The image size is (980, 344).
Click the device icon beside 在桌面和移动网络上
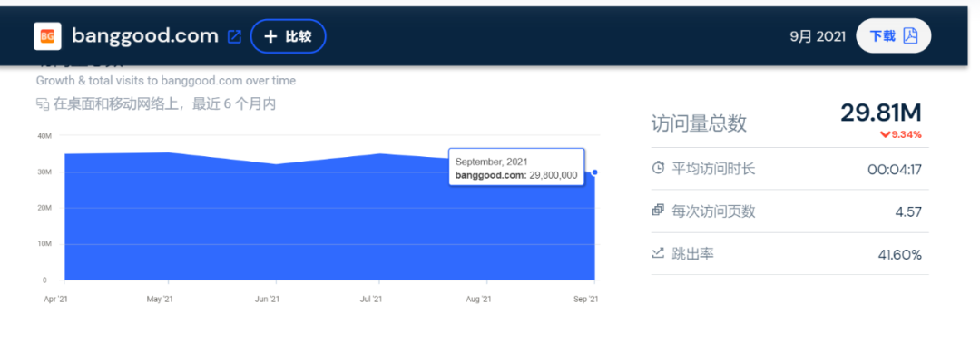point(43,103)
